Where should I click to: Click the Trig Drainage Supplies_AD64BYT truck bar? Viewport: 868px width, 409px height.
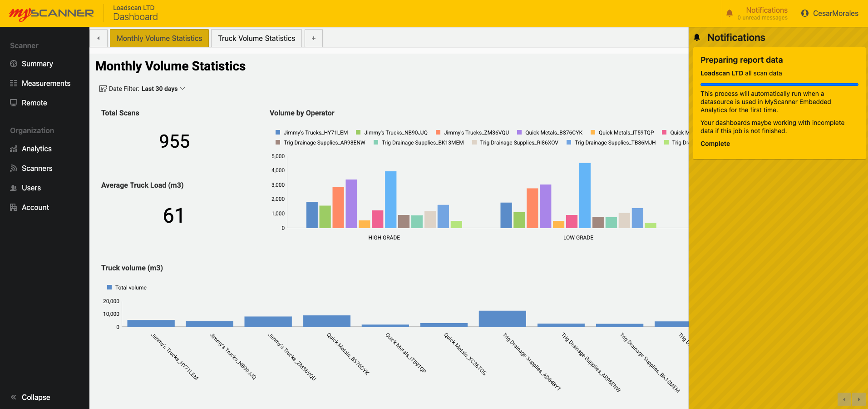click(502, 319)
